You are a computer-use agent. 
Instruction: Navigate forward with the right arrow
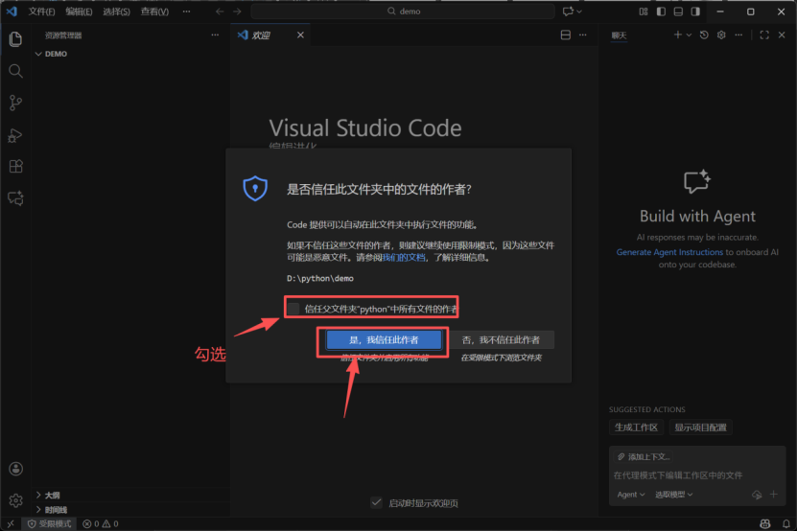[237, 12]
